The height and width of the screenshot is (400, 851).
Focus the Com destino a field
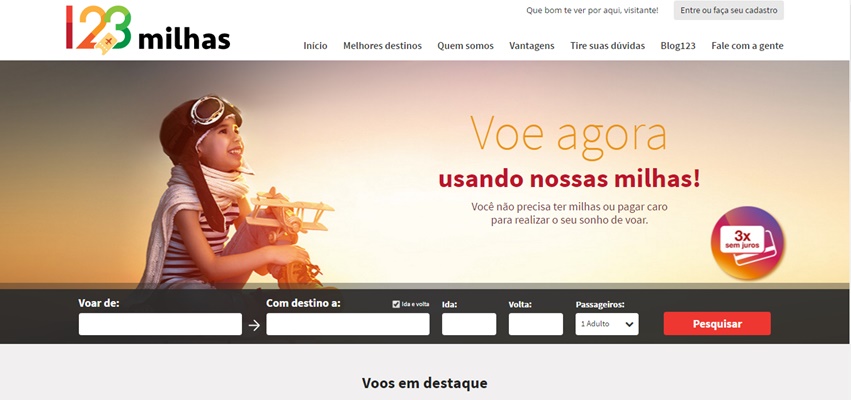348,324
